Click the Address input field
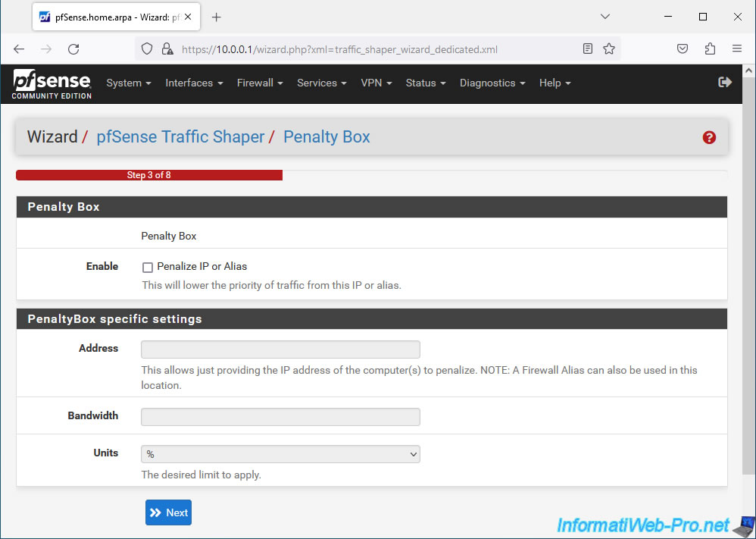The width and height of the screenshot is (756, 539). (x=280, y=349)
